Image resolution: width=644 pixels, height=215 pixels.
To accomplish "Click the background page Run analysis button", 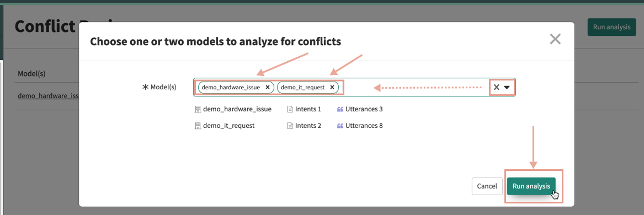I will pyautogui.click(x=611, y=27).
